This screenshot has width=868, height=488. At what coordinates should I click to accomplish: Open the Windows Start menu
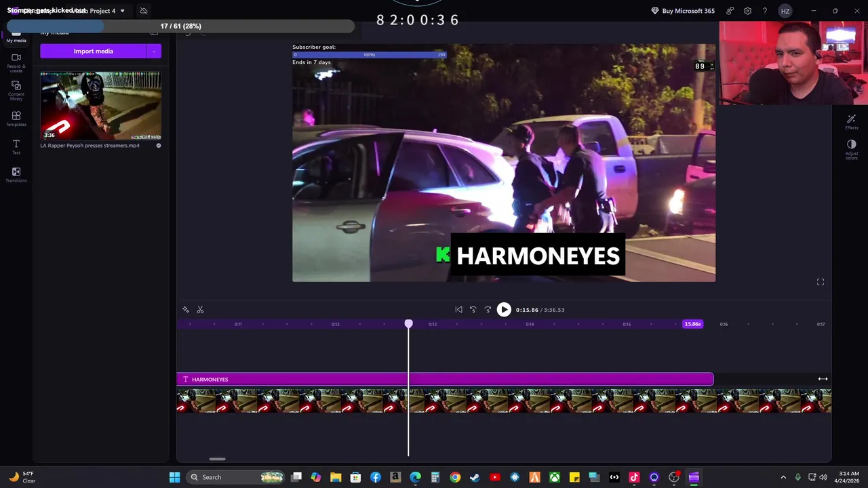[174, 477]
